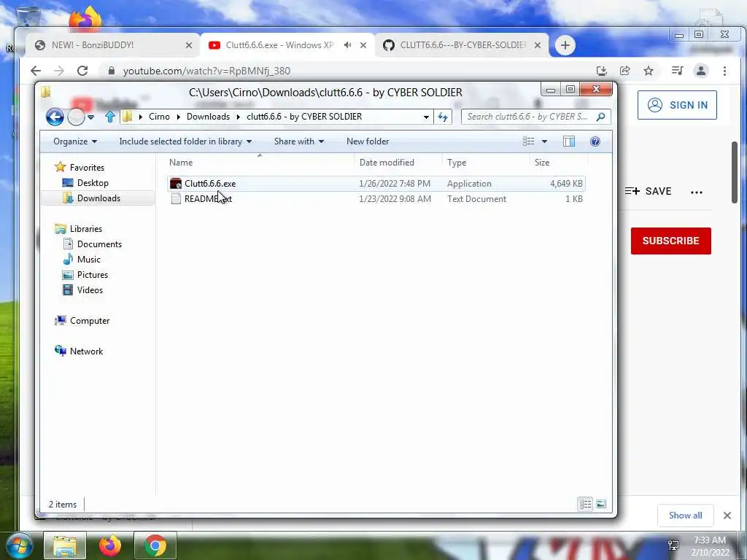This screenshot has height=560, width=747.
Task: Open Documents library
Action: (99, 244)
